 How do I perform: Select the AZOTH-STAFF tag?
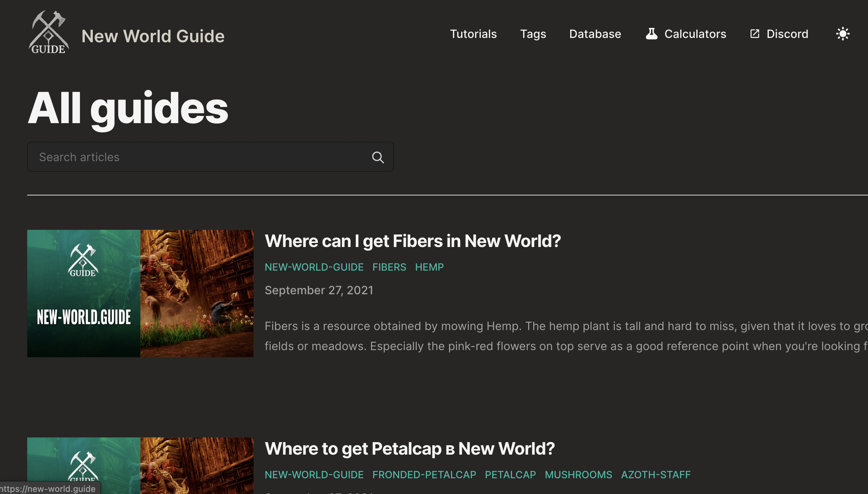(x=656, y=475)
